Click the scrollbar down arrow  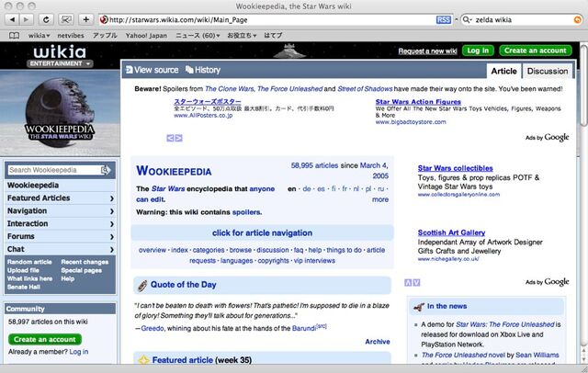tap(583, 358)
